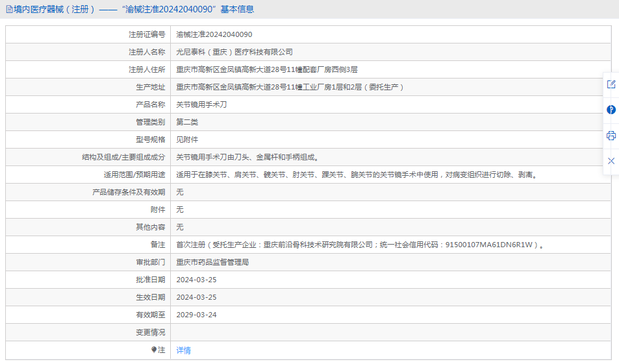Click the 生产地址 value ending 委托生产
This screenshot has width=619, height=364.
[290, 87]
